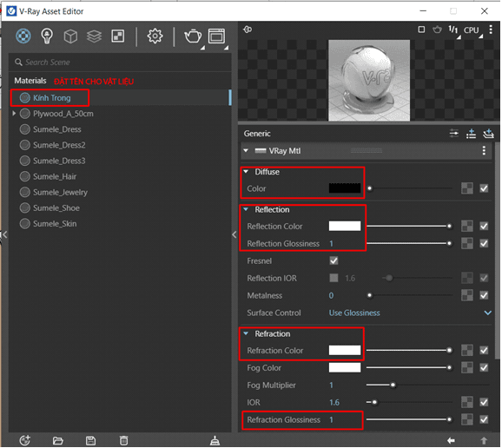Viewport: 502px width, 448px height.
Task: Click the Import Asset folder icon
Action: (58, 441)
